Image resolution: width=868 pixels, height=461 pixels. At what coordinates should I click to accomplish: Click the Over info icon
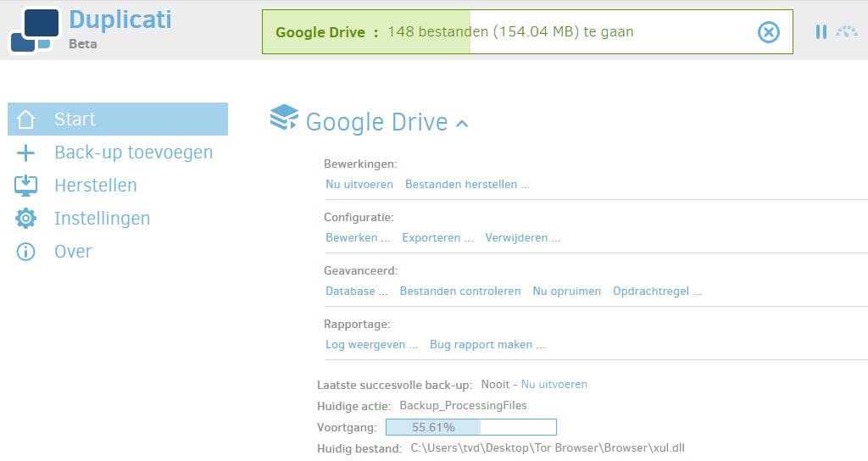pyautogui.click(x=25, y=252)
